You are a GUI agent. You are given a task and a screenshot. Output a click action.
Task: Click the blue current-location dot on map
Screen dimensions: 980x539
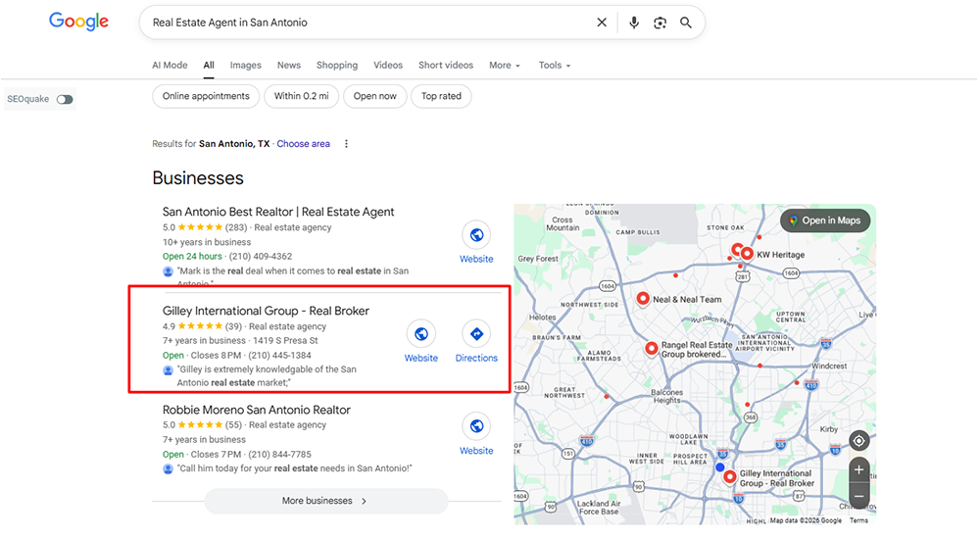(720, 467)
